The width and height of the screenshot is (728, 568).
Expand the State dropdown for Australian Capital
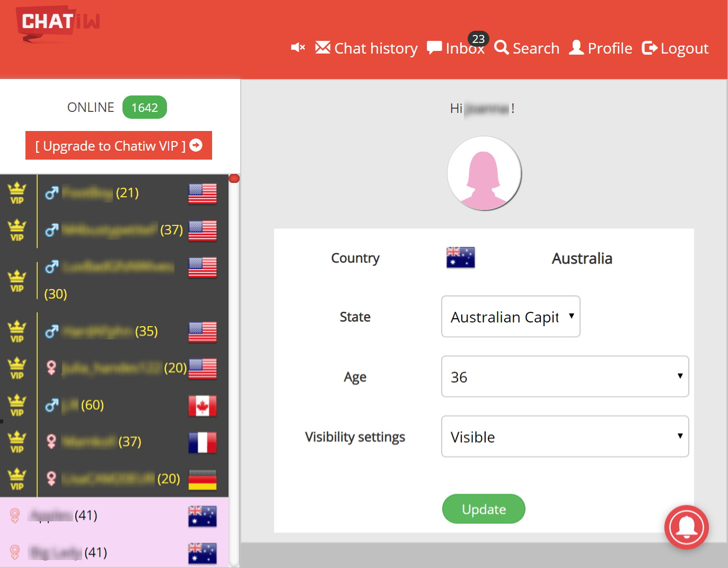coord(510,317)
